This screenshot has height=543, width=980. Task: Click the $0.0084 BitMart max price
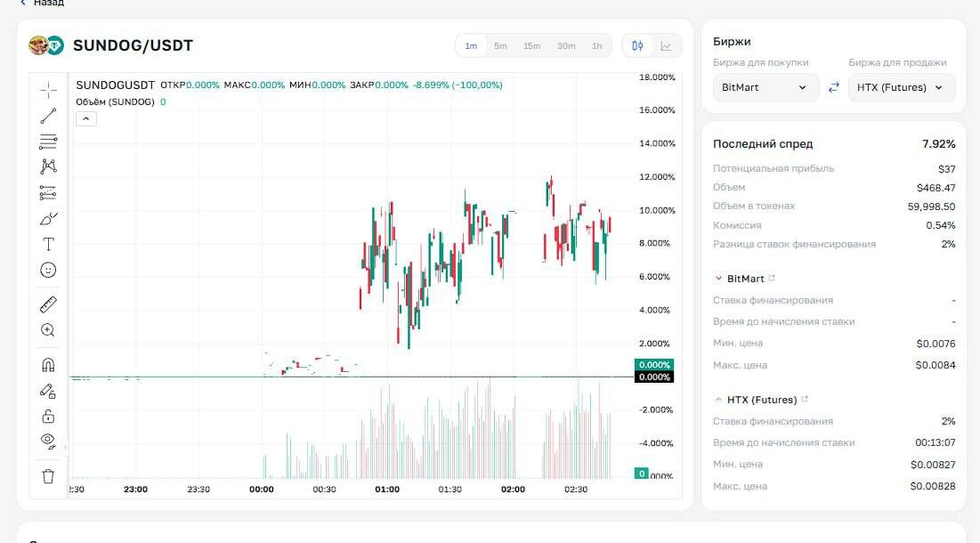(935, 365)
